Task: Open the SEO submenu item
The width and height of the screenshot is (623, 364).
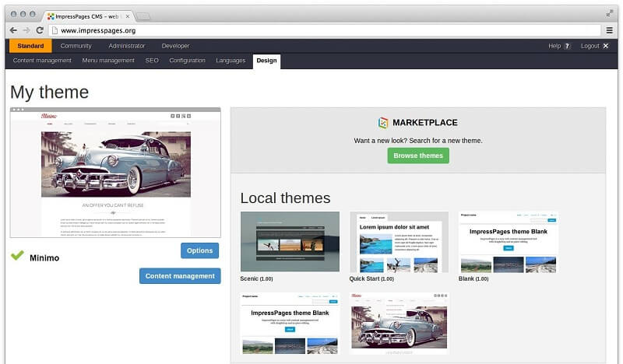Action: click(152, 61)
